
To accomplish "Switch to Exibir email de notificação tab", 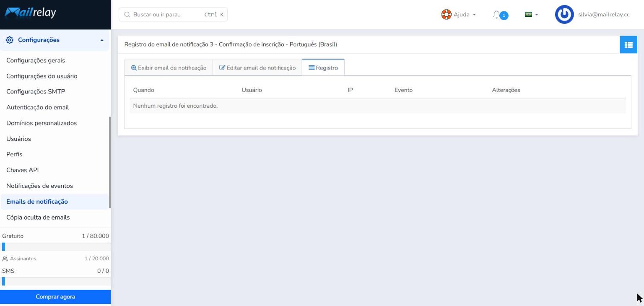I will tap(169, 68).
